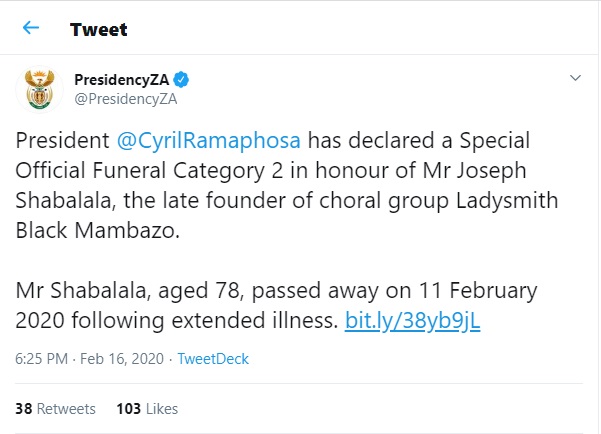Open the PresidencyZA display name link
The width and height of the screenshot is (601, 434).
click(x=124, y=79)
